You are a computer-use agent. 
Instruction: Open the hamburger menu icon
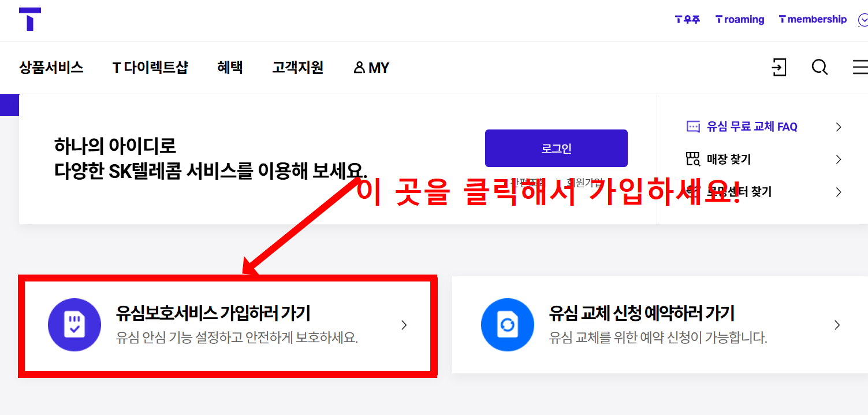pos(860,68)
